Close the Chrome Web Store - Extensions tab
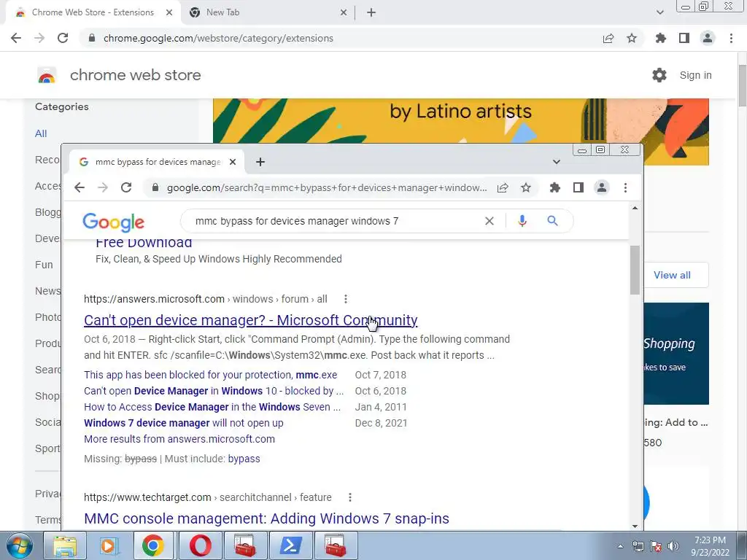Image resolution: width=747 pixels, height=560 pixels. tap(169, 12)
